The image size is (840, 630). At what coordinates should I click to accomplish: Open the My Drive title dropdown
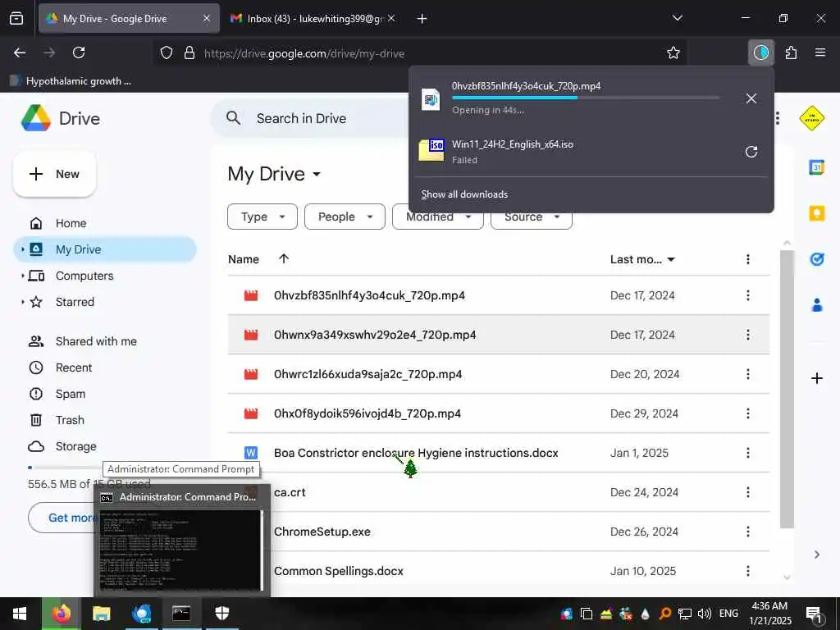coord(317,174)
